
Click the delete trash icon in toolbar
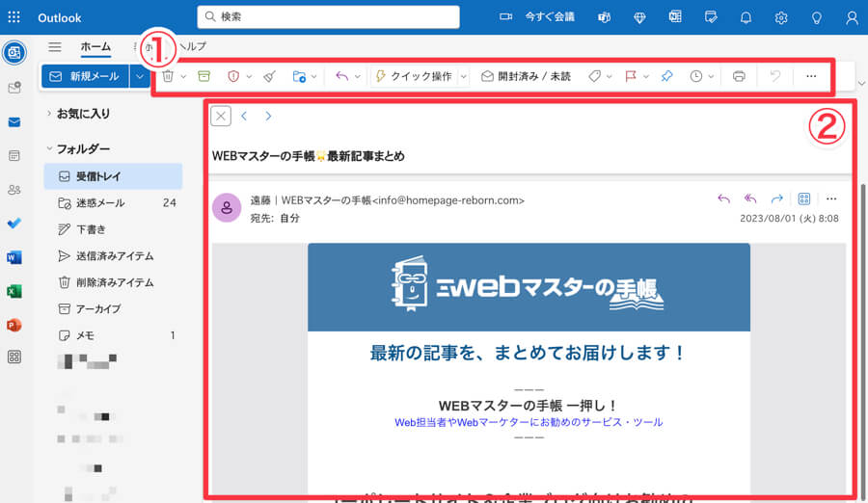169,76
